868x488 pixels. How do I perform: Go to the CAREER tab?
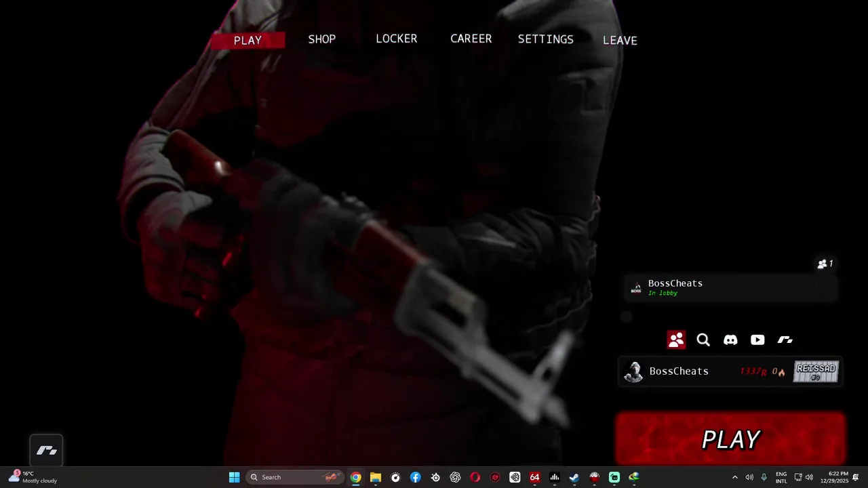point(471,39)
